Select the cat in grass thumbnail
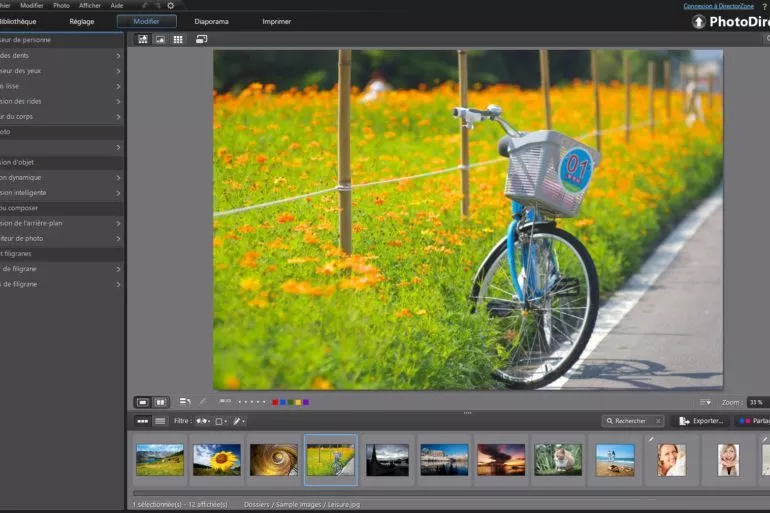This screenshot has height=513, width=770. pyautogui.click(x=558, y=460)
